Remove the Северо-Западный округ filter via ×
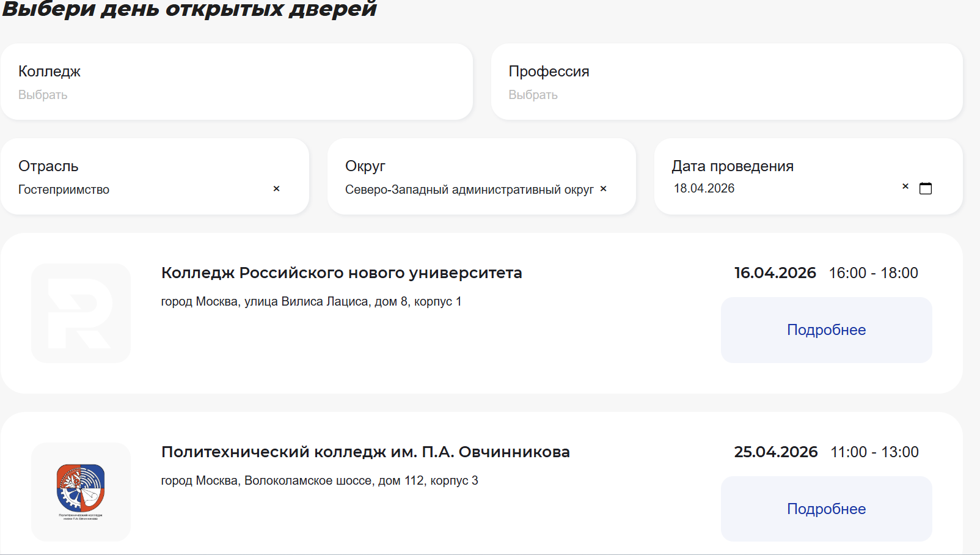Image resolution: width=980 pixels, height=555 pixels. tap(603, 189)
